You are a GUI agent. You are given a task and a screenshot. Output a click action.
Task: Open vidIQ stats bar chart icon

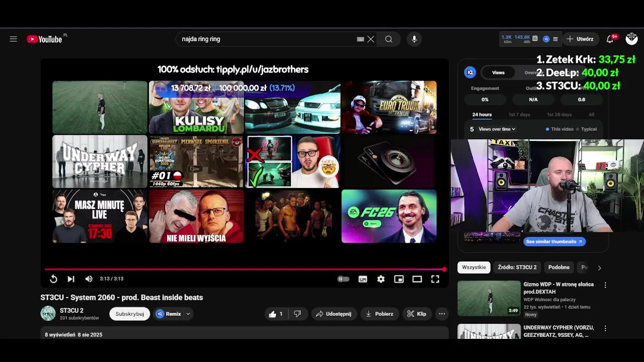[535, 39]
